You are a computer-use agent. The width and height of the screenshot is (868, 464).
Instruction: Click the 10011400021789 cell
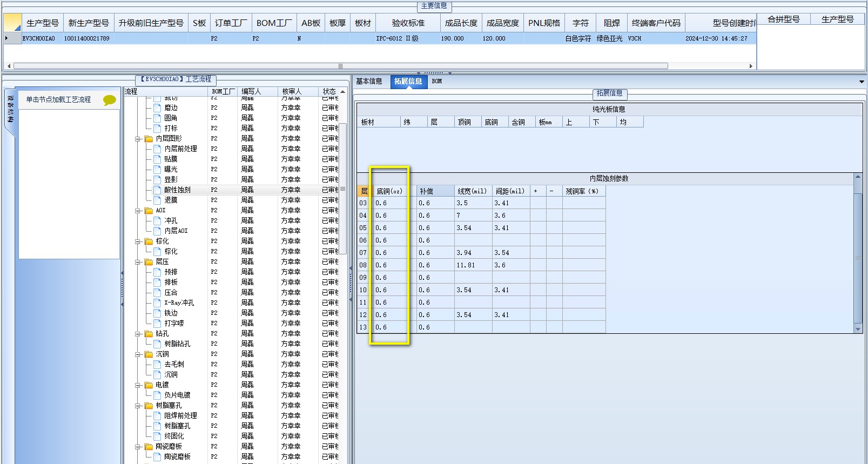coord(89,39)
